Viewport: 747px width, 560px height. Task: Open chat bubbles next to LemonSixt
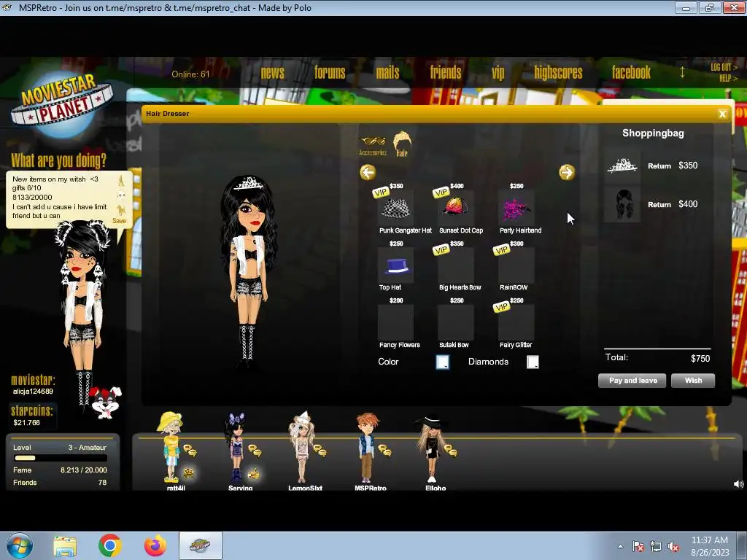pos(320,451)
